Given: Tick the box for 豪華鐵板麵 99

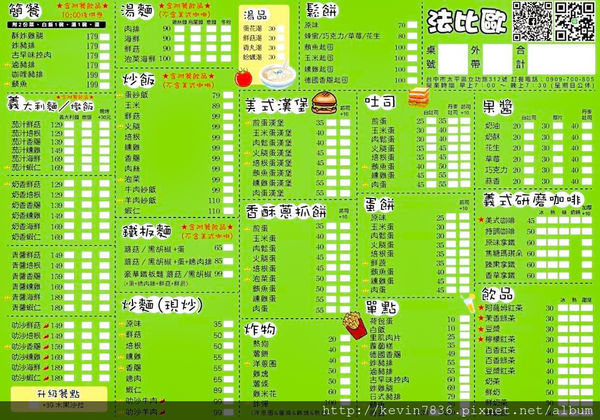Looking at the screenshot, I should pos(228,274).
